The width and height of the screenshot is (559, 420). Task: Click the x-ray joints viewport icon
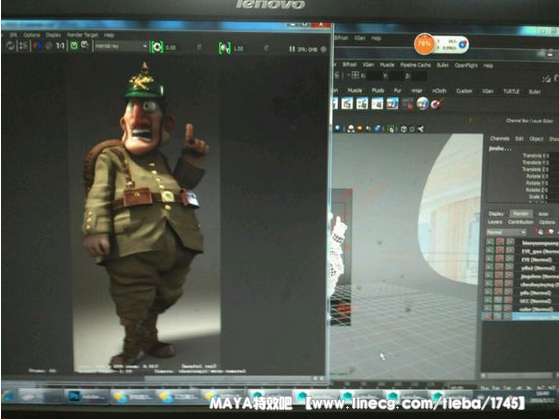point(421,129)
